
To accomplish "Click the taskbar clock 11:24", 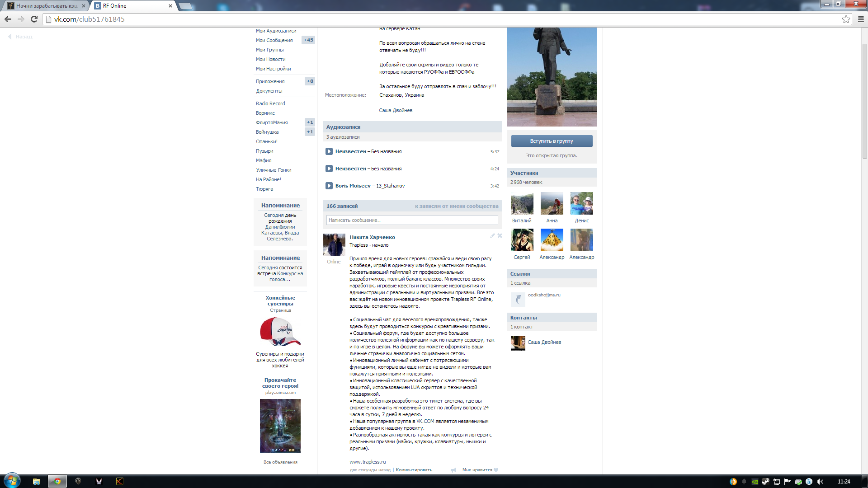I will click(844, 482).
